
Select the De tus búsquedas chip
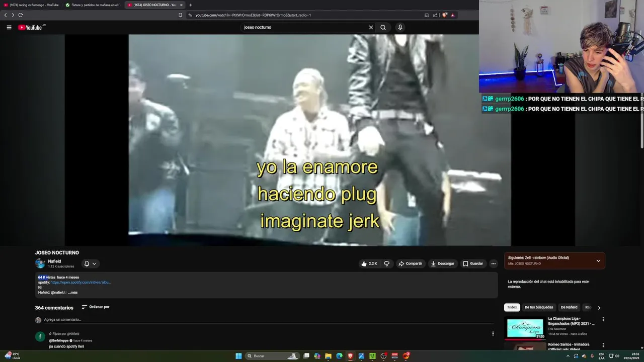(539, 307)
